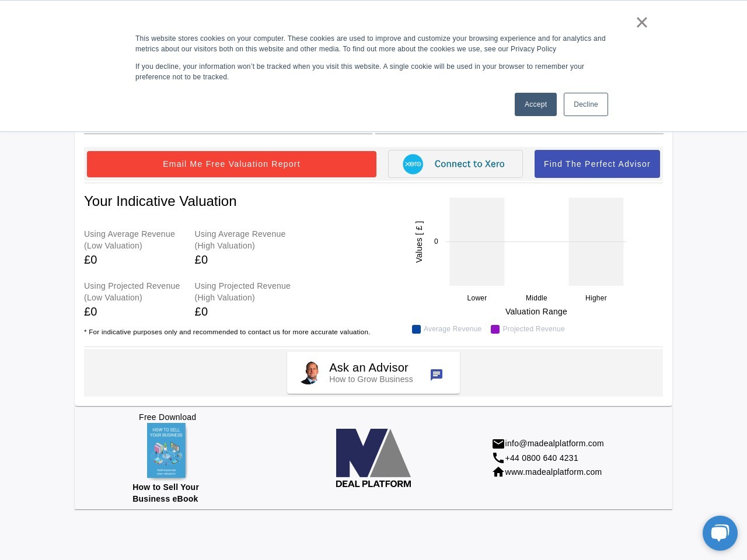Open the Ask an Advisor card
This screenshot has height=560, width=747.
(x=373, y=373)
